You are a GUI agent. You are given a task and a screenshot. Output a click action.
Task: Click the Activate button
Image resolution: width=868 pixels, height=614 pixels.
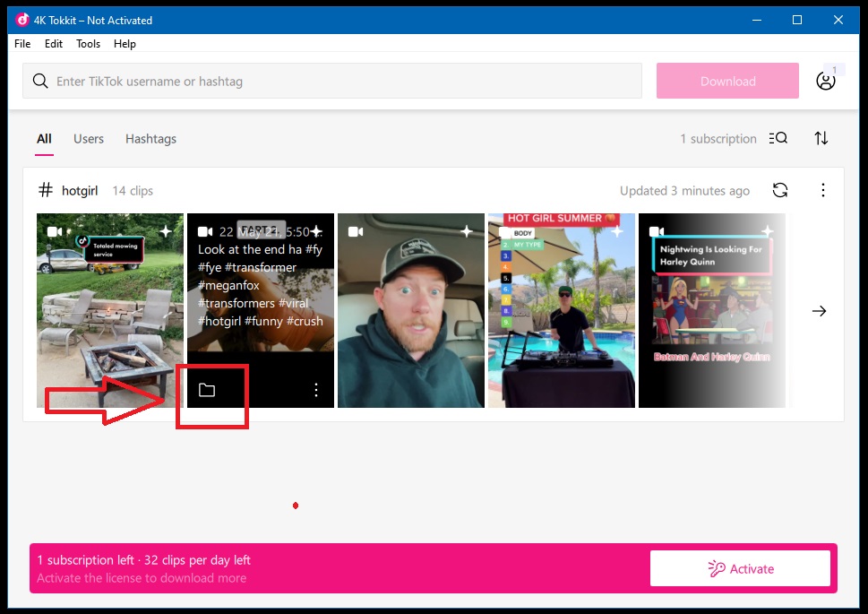tap(739, 567)
